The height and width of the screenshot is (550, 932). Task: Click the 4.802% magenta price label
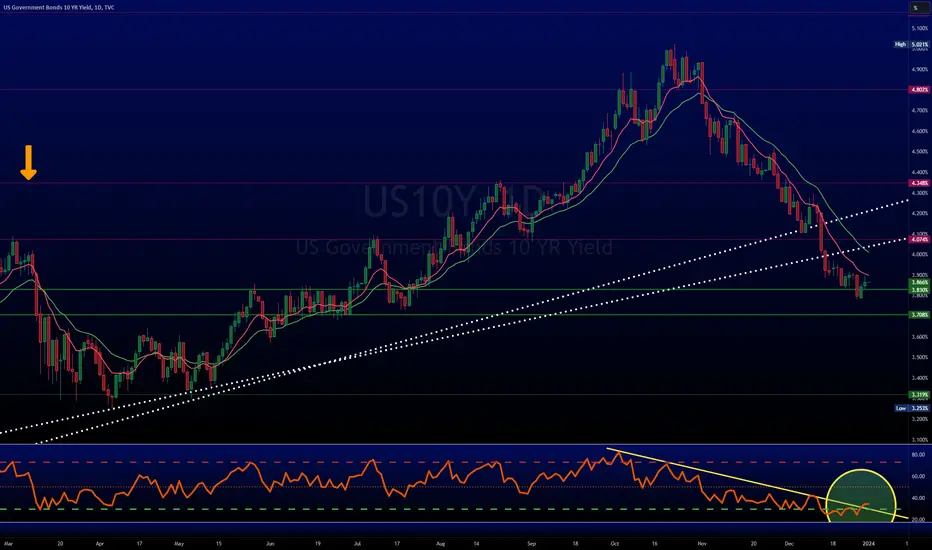[919, 90]
